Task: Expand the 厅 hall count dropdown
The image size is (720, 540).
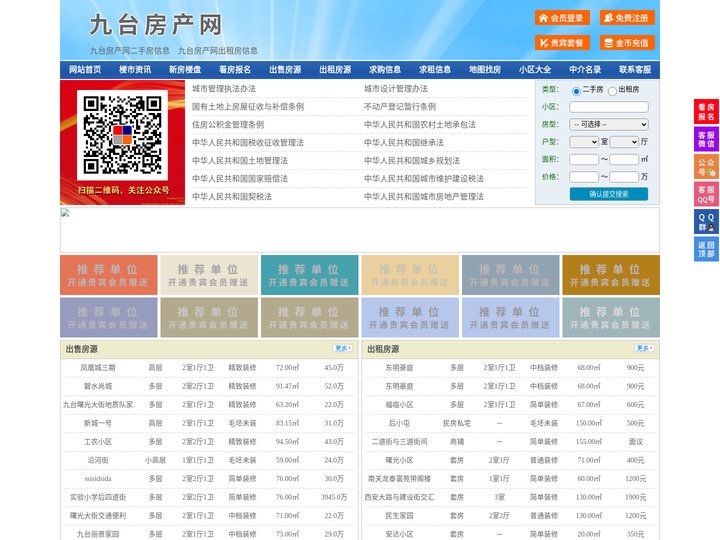Action: (624, 142)
